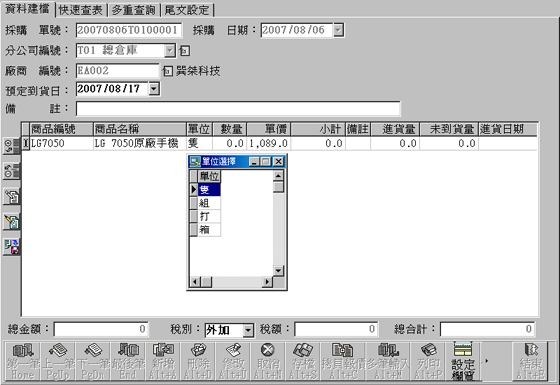Go to first record (第一筆 Home)
Viewport: 560px width, 385px height.
click(x=22, y=361)
